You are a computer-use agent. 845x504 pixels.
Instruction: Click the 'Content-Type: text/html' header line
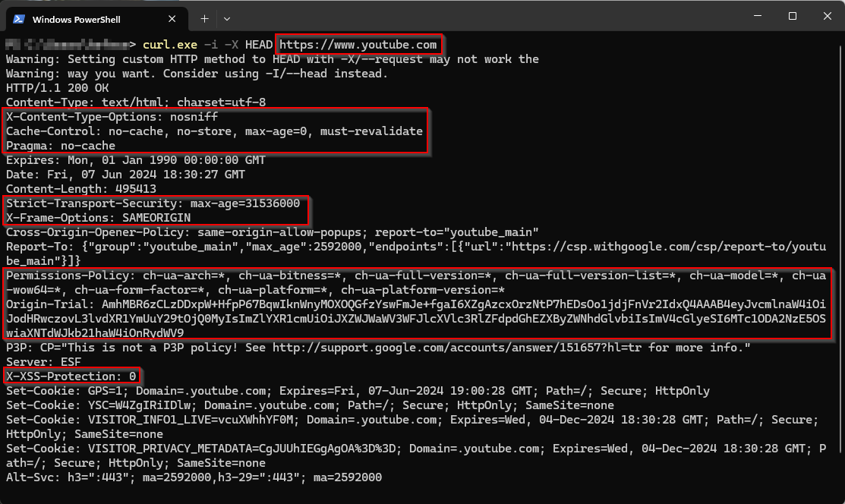coord(136,102)
